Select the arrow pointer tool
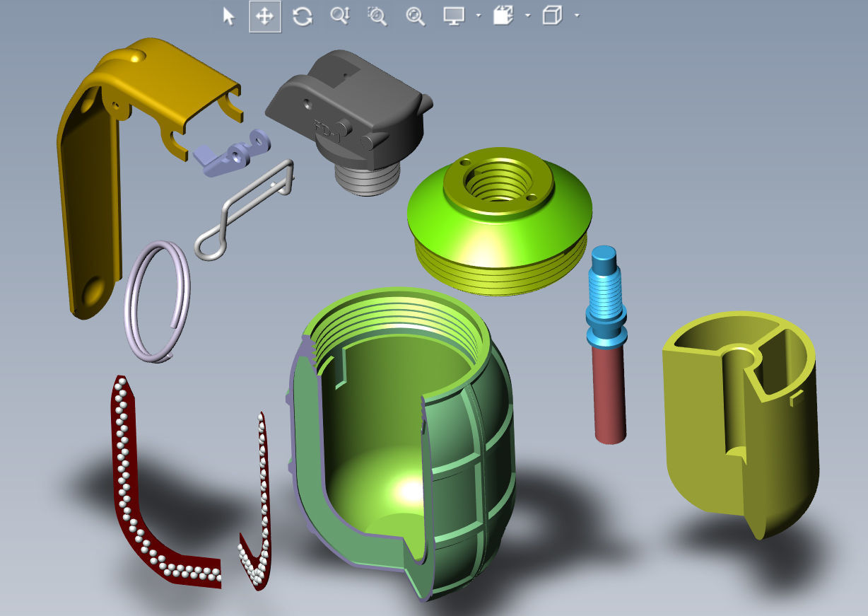 [x=228, y=16]
